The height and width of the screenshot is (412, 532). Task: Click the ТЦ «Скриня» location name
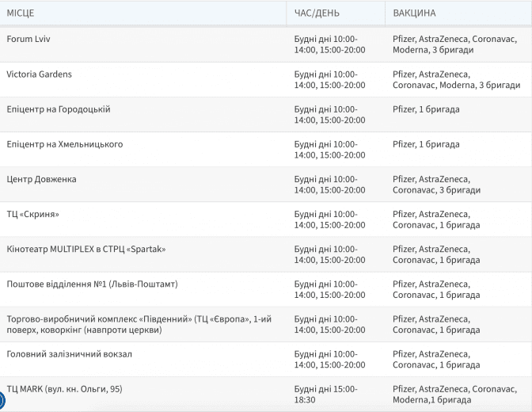point(32,214)
